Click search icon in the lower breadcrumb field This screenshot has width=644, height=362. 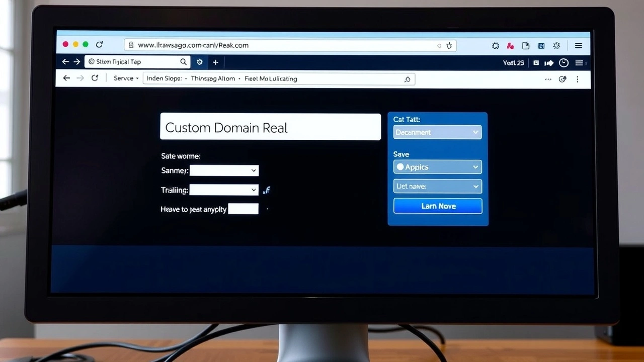coord(407,79)
